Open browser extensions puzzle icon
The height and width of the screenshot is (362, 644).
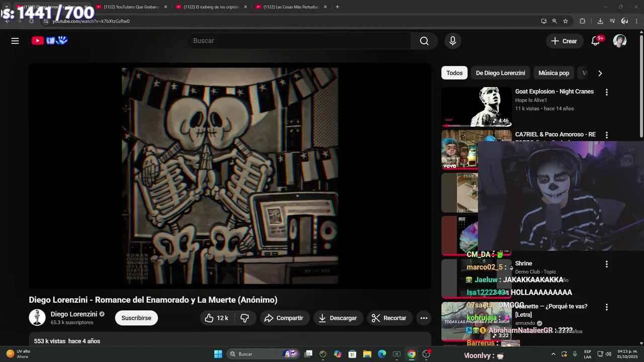pos(583,21)
